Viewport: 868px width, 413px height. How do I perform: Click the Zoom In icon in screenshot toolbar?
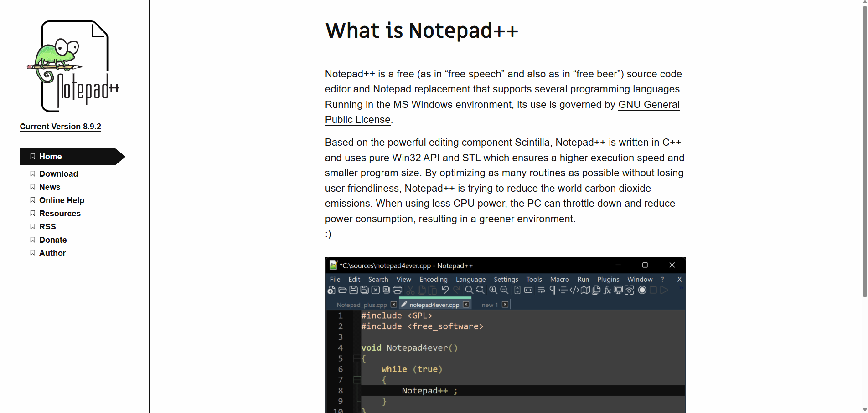493,290
